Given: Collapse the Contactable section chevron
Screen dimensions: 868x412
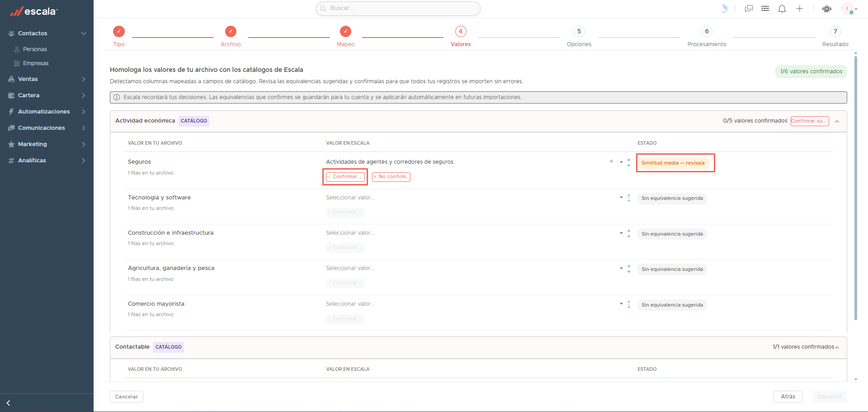Looking at the screenshot, I should (837, 347).
